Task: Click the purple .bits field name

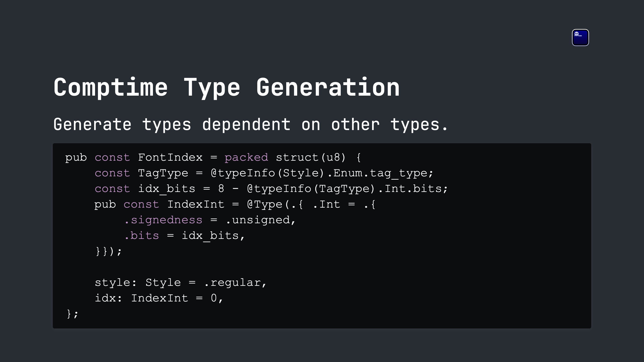Action: click(142, 236)
